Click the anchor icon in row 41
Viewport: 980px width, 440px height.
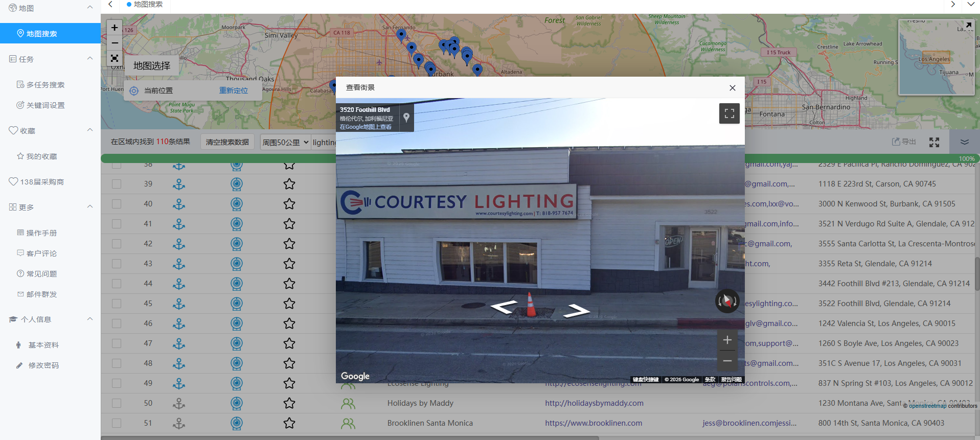click(179, 224)
